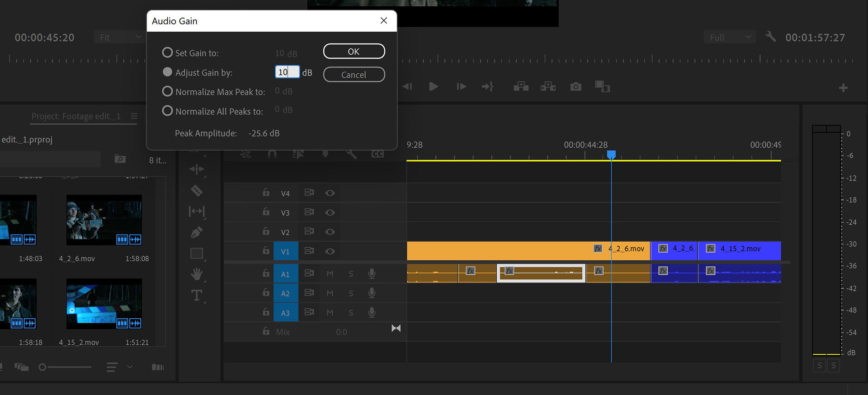The width and height of the screenshot is (868, 395).
Task: Click the Comparison View icon
Action: click(x=602, y=86)
